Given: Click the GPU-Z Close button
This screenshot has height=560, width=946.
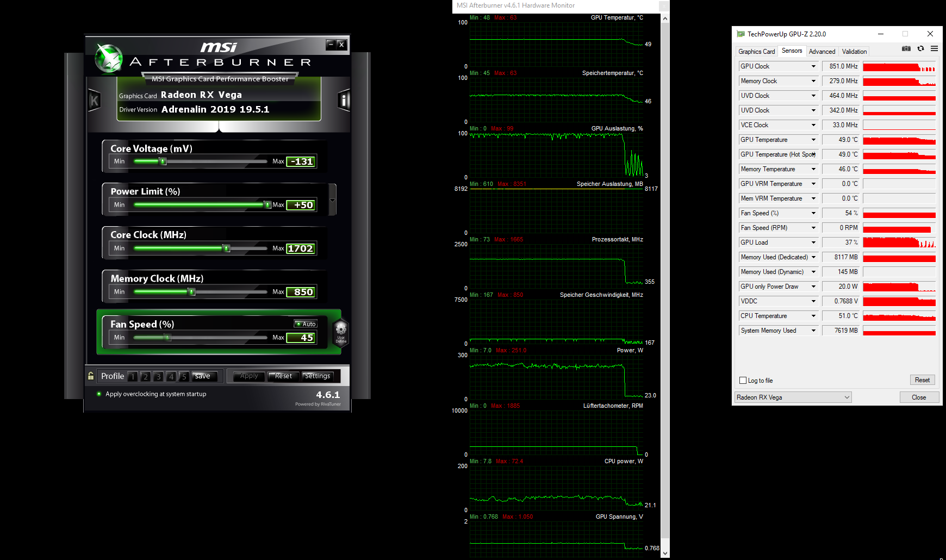Looking at the screenshot, I should pos(919,397).
